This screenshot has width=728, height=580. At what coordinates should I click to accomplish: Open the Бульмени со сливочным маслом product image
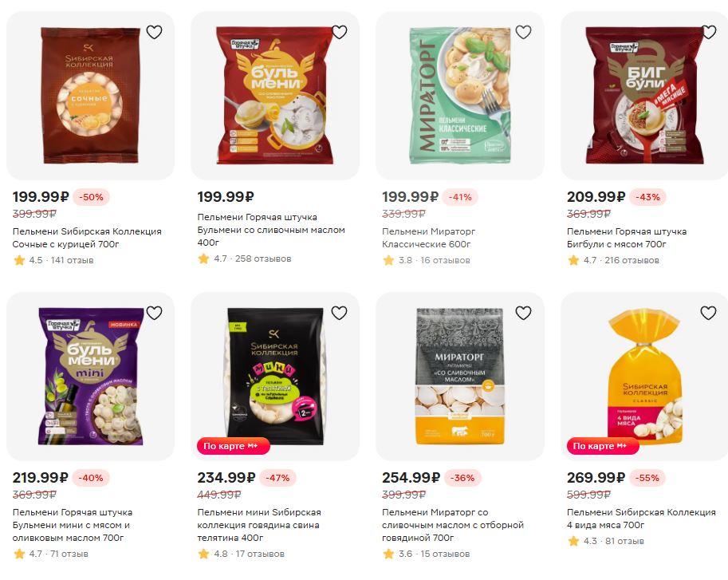(275, 95)
